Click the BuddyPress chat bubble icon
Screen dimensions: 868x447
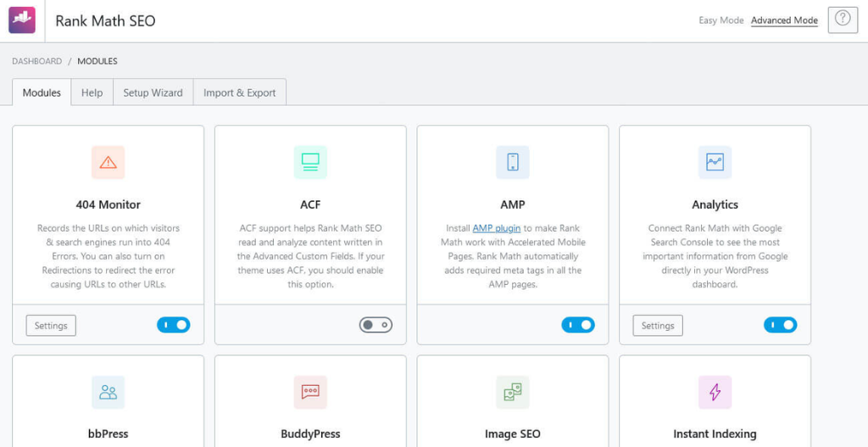pyautogui.click(x=310, y=392)
